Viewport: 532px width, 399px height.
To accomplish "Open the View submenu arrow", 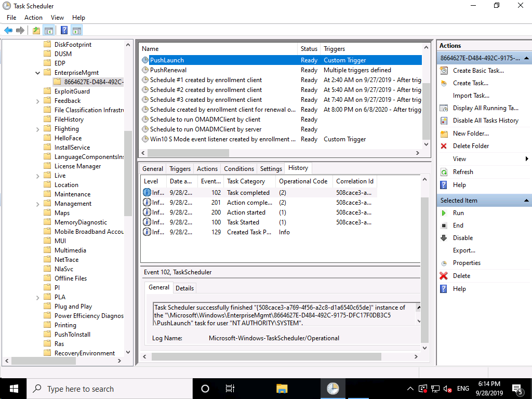I will coord(526,159).
